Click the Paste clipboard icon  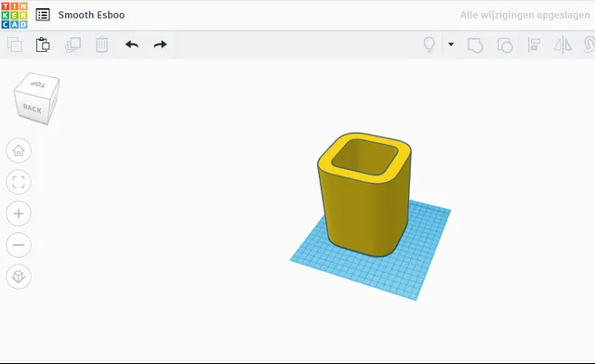click(43, 45)
